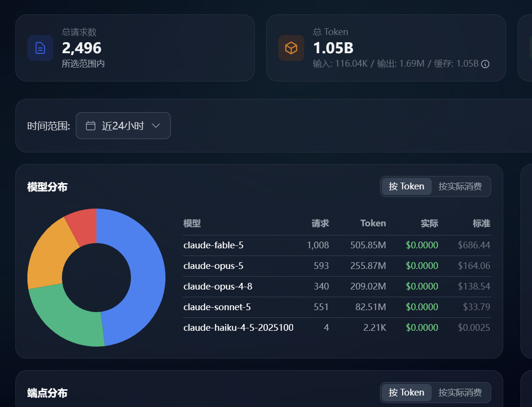532x407 pixels.
Task: Expand the chevron arrow next to 近24小时
Action: coord(156,126)
